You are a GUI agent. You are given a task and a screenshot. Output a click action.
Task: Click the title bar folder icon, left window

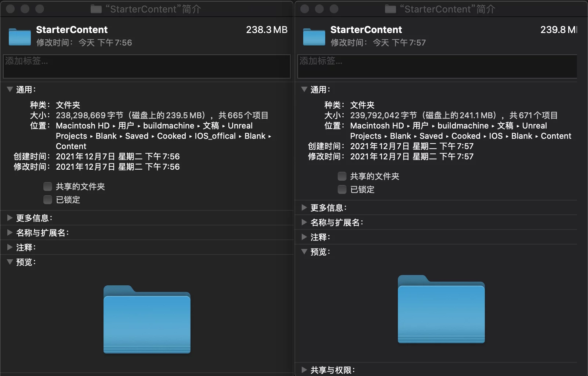[x=96, y=9]
